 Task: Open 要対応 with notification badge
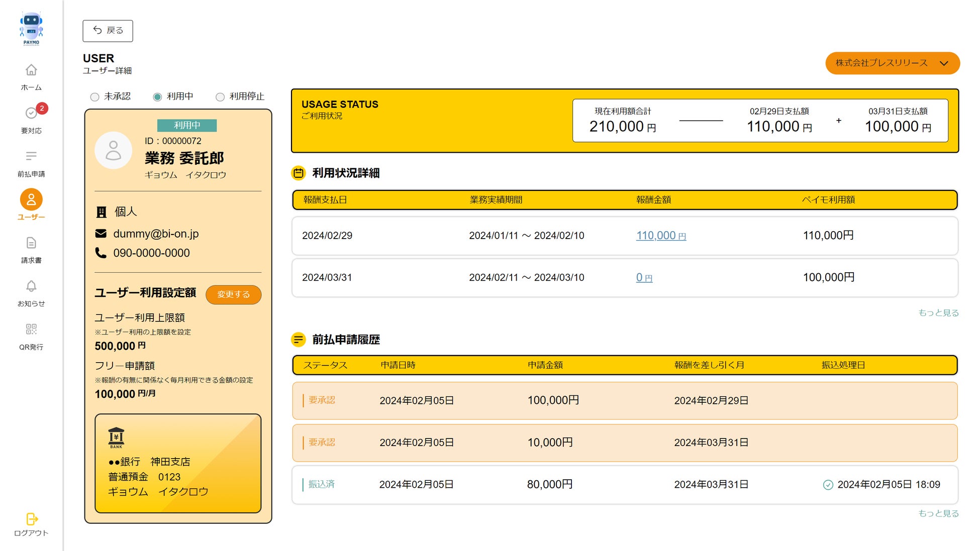pos(31,114)
